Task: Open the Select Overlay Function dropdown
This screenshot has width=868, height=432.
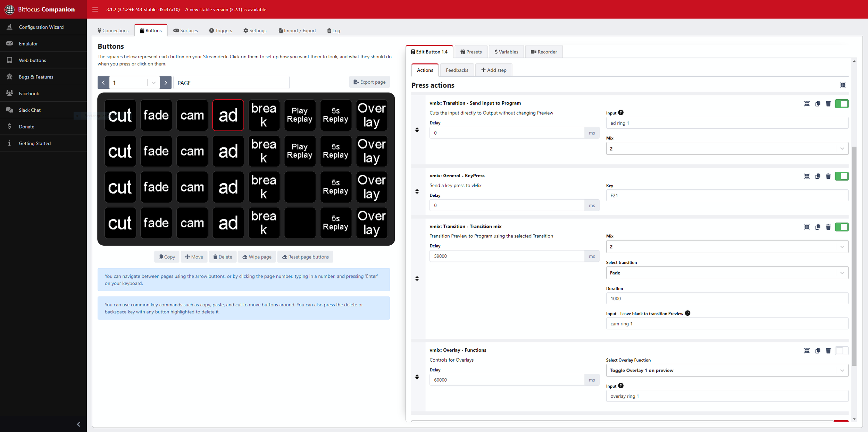Action: click(727, 370)
